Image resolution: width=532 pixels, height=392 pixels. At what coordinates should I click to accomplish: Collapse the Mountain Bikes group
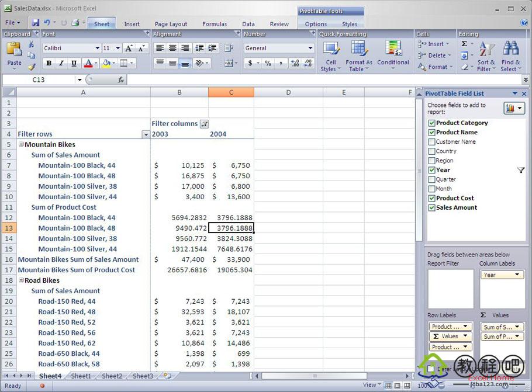21,144
